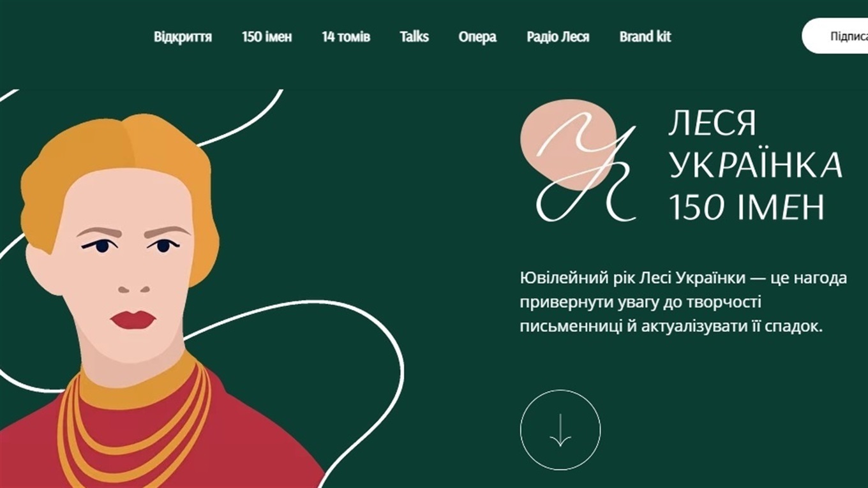Click the word ЛЕСЯ in the logo
Viewport: 868px width, 488px height.
click(x=712, y=123)
